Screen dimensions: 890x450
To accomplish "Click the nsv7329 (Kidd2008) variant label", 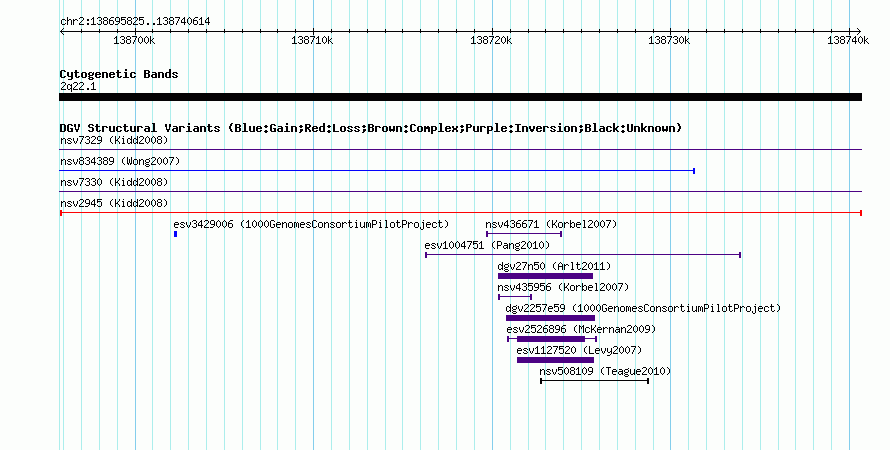I will 114,140.
